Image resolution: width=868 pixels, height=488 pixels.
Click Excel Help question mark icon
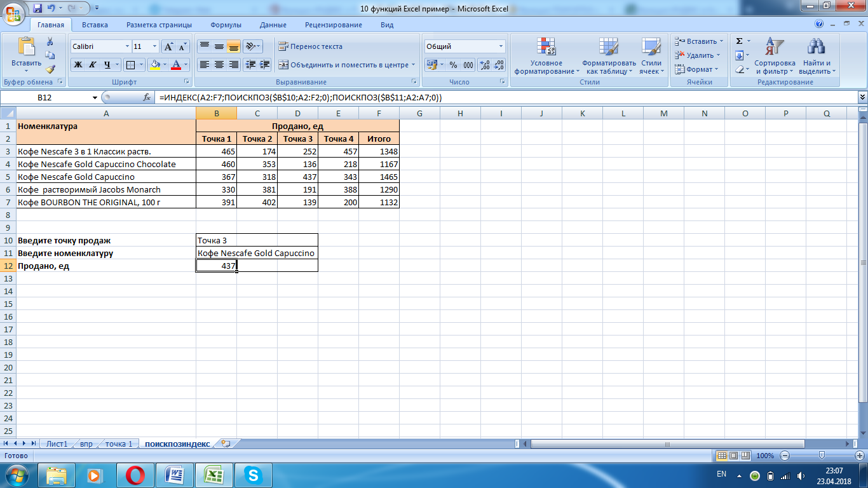(819, 24)
